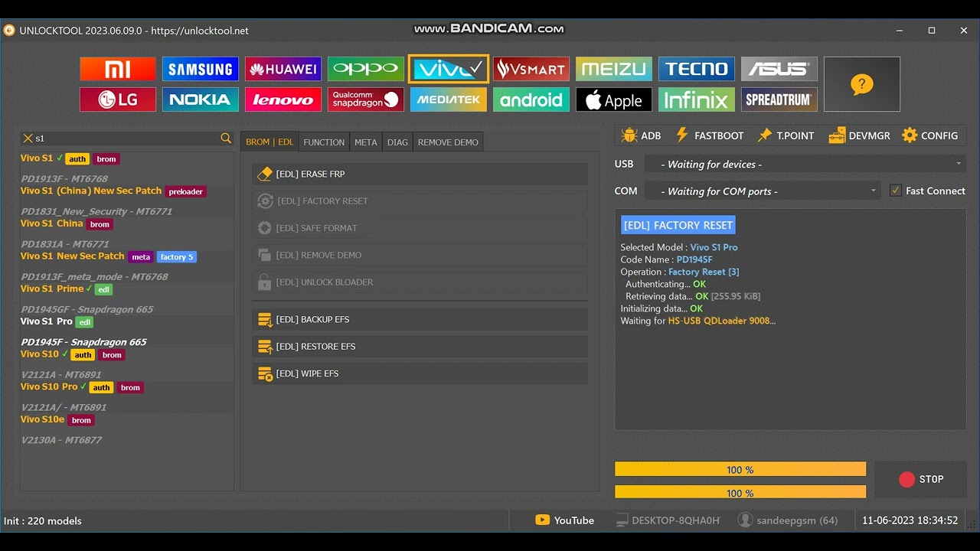Open the ADB tool

point(642,135)
